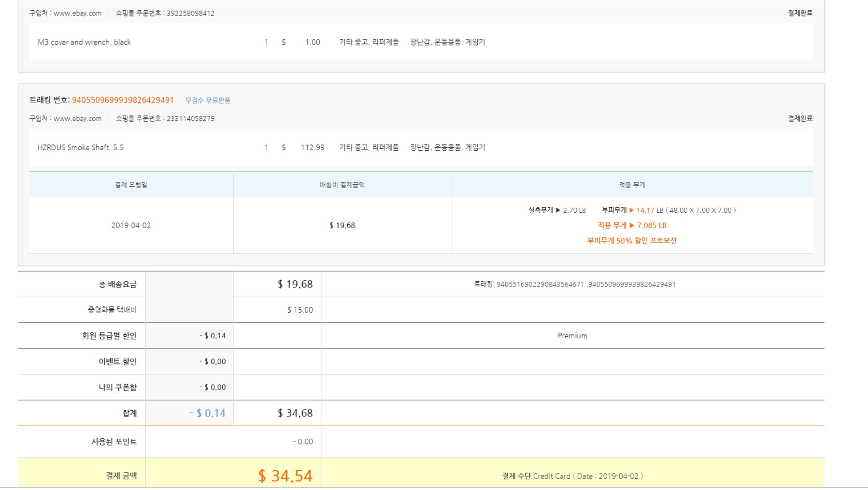Image resolution: width=868 pixels, height=490 pixels.
Task: Click the 사용된 포인트 row label
Action: (114, 442)
